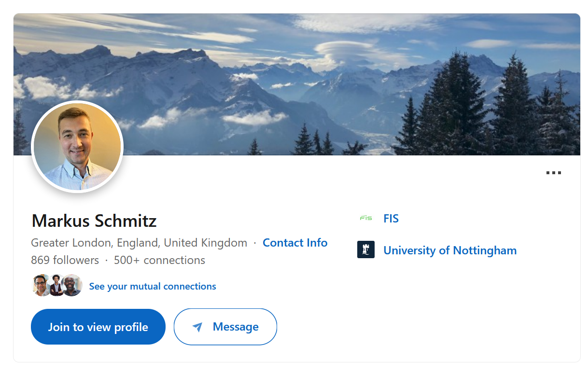588x374 pixels.
Task: Click the rightmost mutual connection avatar
Action: tap(73, 285)
